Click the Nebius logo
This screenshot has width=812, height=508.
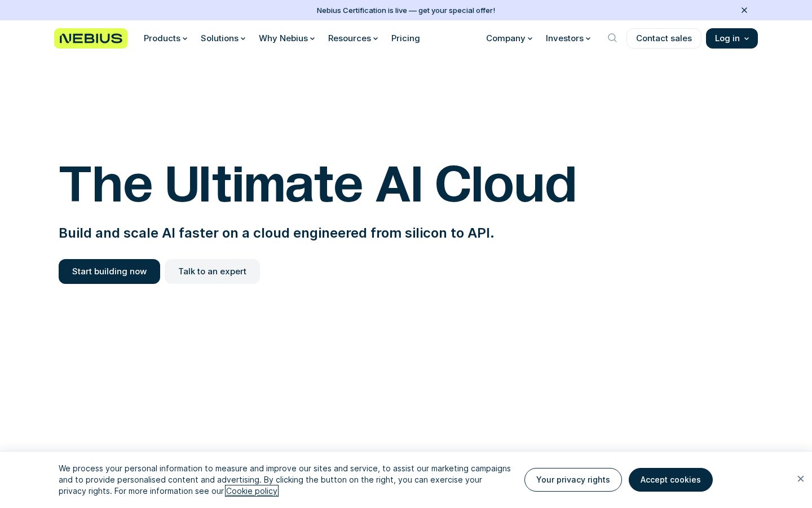[91, 38]
